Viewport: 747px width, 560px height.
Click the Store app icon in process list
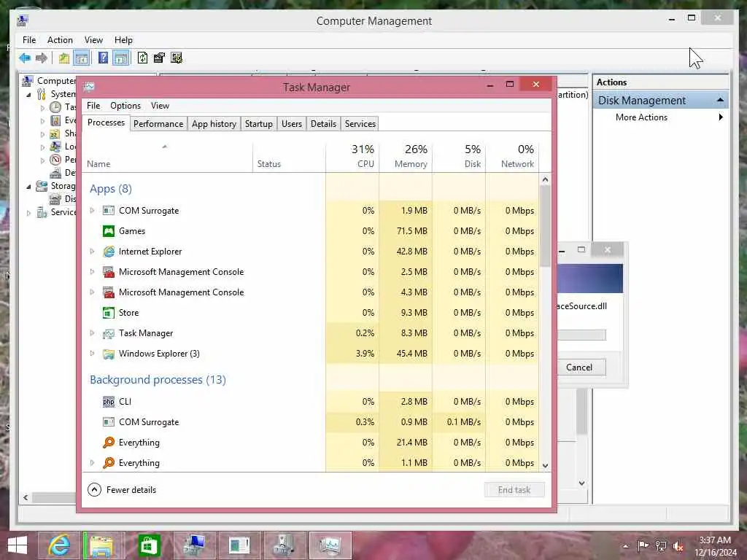tap(109, 313)
